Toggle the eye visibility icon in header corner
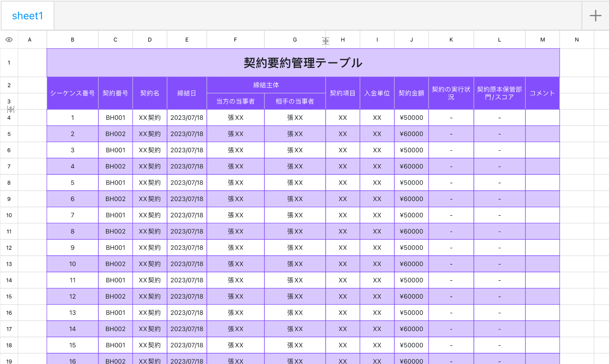 coord(9,40)
